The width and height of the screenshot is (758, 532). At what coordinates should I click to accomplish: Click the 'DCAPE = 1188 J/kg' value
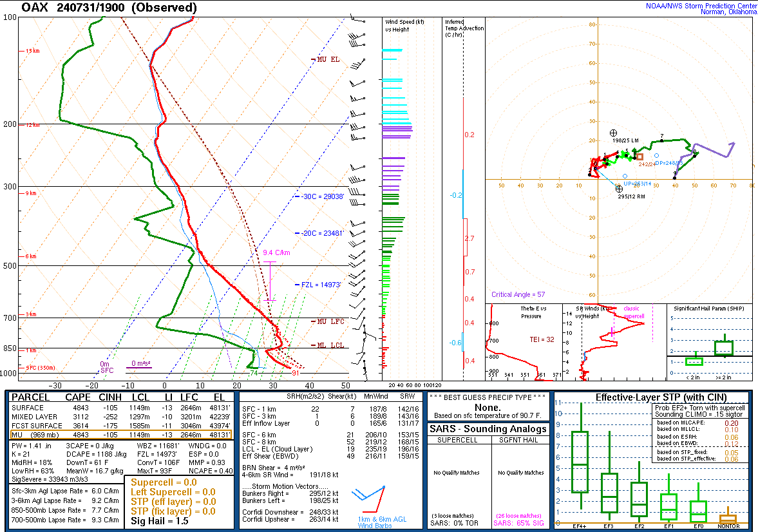96,455
